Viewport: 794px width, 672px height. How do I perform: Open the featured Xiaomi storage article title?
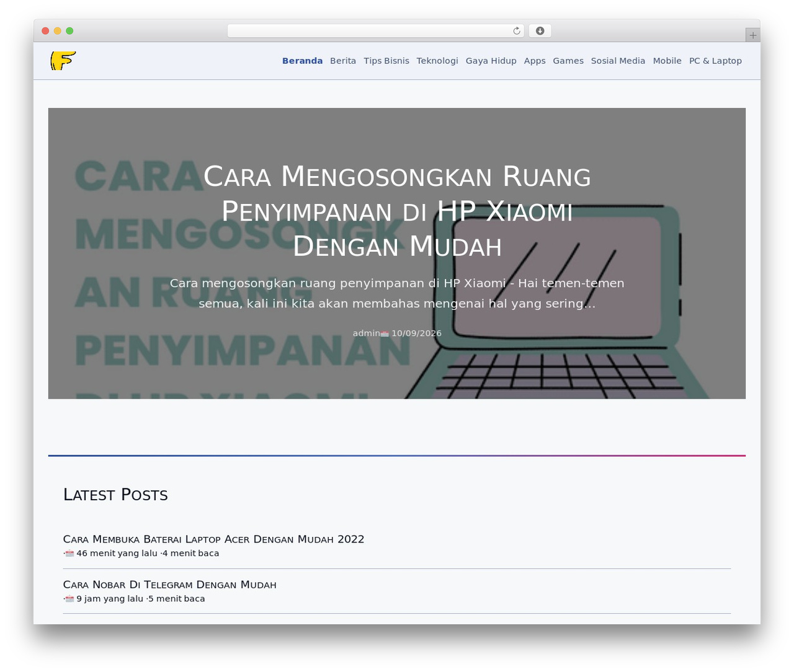click(x=397, y=211)
